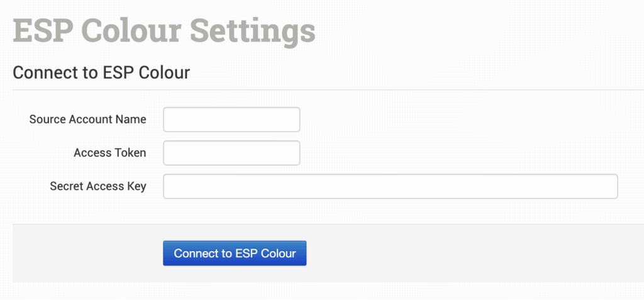Place cursor in Source Account Name box
This screenshot has height=300, width=644.
pos(231,119)
